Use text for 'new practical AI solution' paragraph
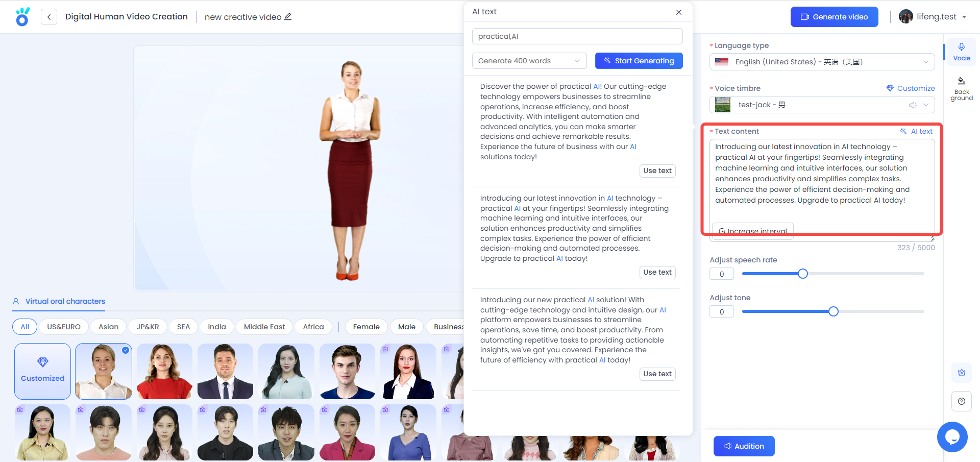Screen dimensions: 980x462 point(657,374)
